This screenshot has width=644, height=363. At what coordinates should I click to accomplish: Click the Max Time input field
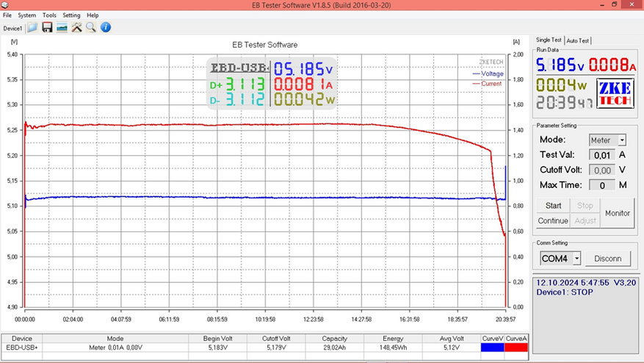tap(602, 185)
